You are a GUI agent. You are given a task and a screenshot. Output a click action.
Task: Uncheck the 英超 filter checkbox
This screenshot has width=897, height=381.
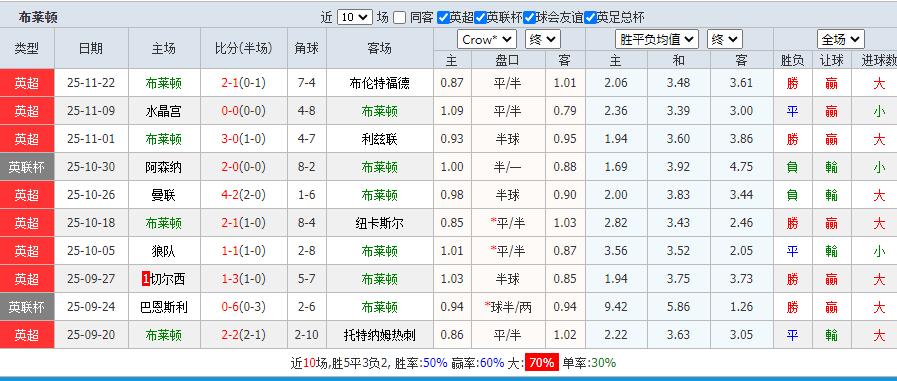pos(442,17)
